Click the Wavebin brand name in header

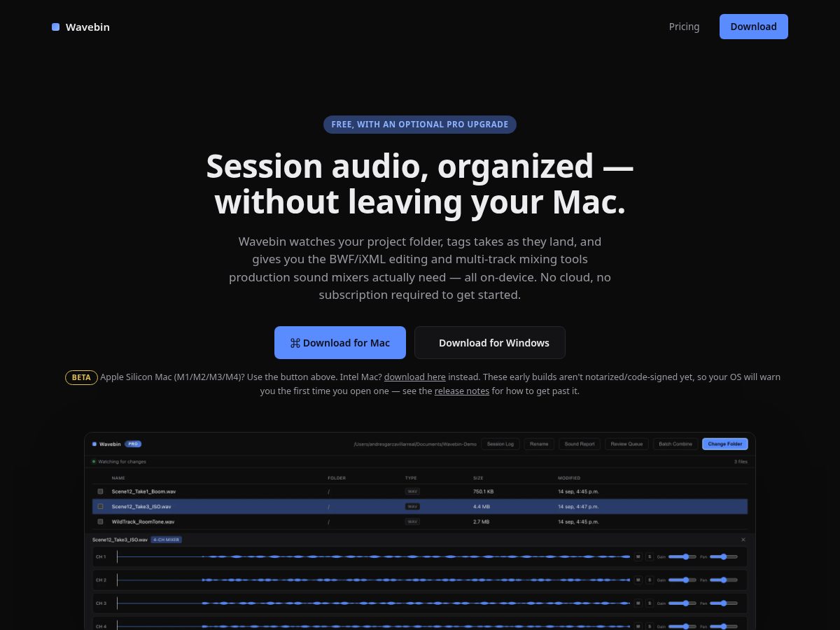click(87, 27)
